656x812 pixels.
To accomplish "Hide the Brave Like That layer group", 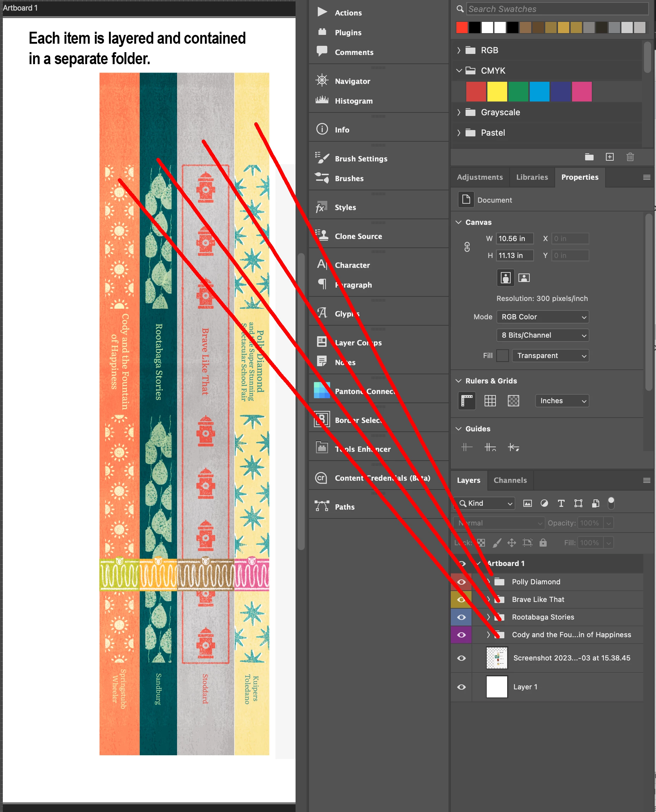I will click(461, 599).
